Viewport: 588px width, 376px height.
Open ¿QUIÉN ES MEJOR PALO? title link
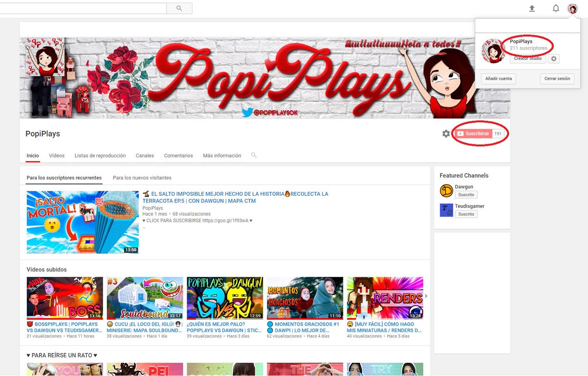click(225, 327)
